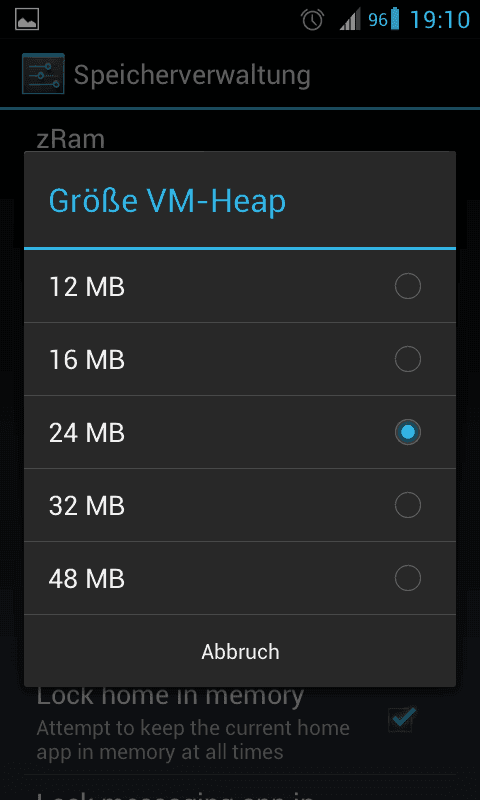Tap the signal strength icon
The width and height of the screenshot is (480, 800).
350,19
